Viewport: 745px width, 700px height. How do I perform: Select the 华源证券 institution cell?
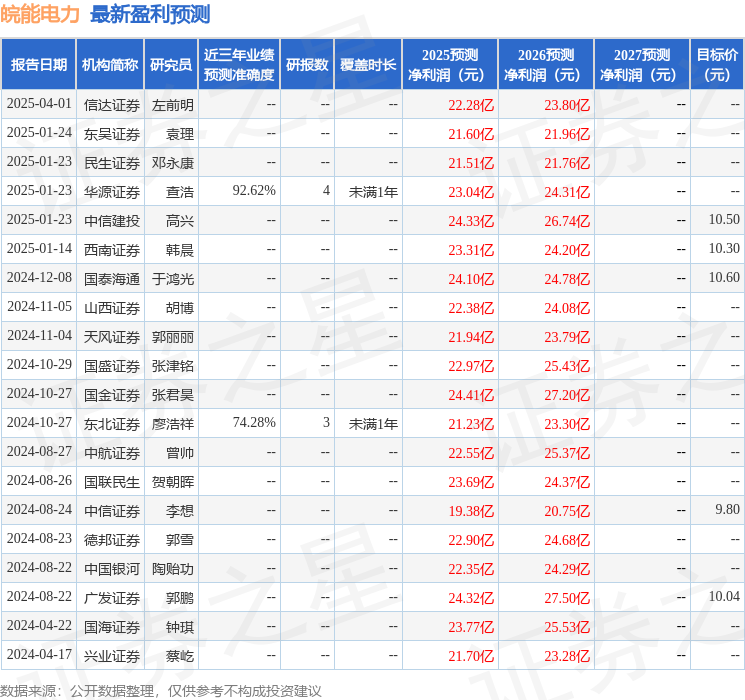point(112,192)
